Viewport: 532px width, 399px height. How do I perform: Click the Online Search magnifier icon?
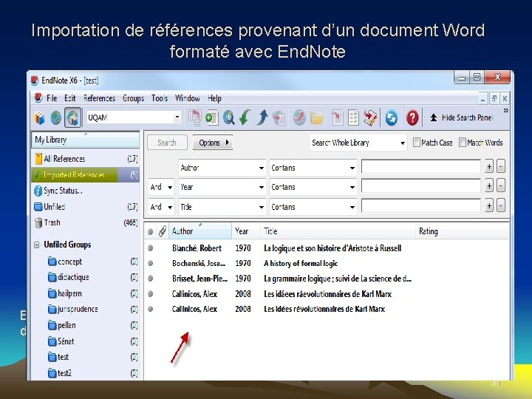[x=228, y=117]
